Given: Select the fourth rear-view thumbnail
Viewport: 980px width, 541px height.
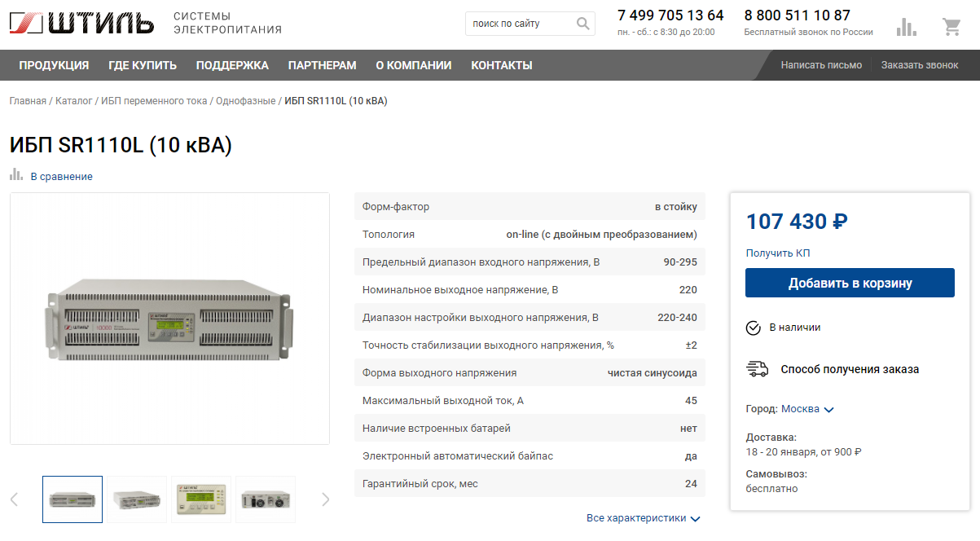Looking at the screenshot, I should (x=266, y=499).
